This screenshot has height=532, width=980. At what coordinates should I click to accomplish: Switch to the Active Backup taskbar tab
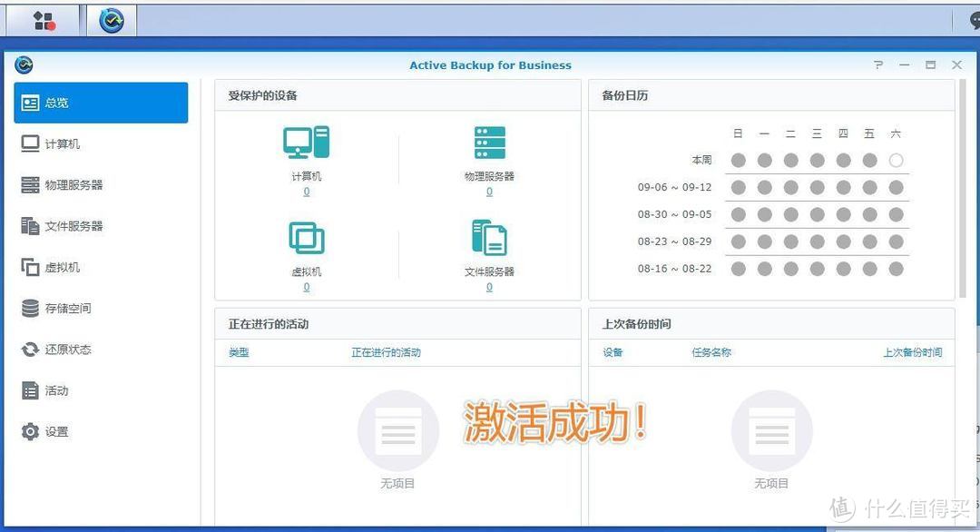(x=110, y=18)
